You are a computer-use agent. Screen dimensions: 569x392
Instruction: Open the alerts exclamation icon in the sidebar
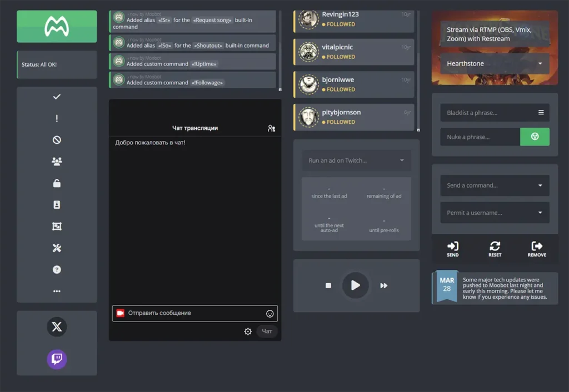click(x=57, y=118)
